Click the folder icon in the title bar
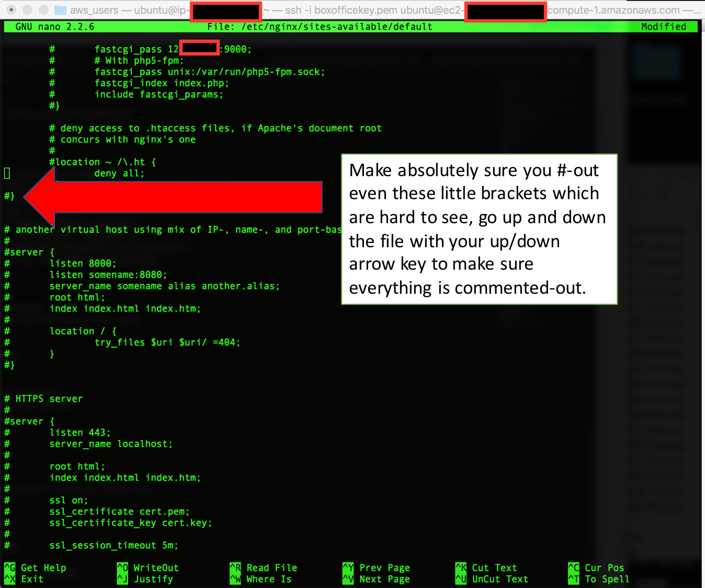The width and height of the screenshot is (705, 588). [61, 10]
